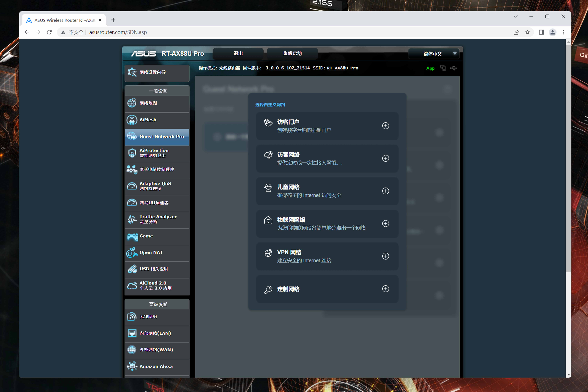Click the browser share icon
Screen dimensions: 588x392
[x=516, y=32]
